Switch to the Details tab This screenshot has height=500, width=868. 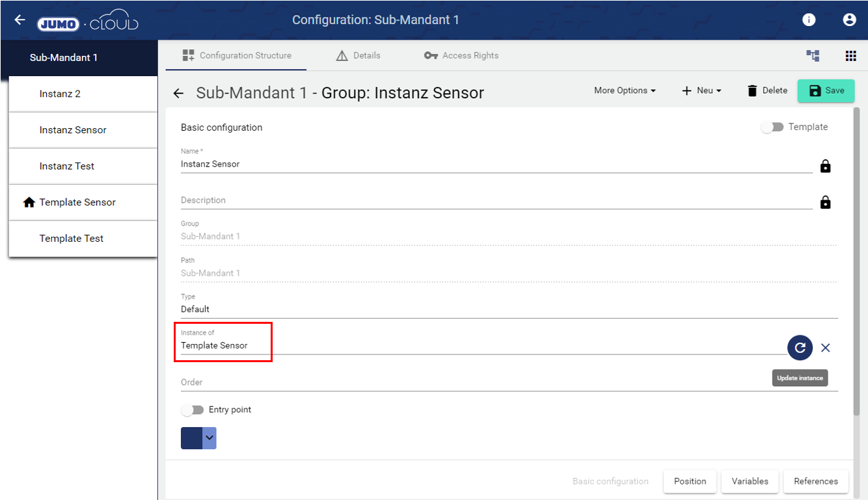click(x=358, y=56)
